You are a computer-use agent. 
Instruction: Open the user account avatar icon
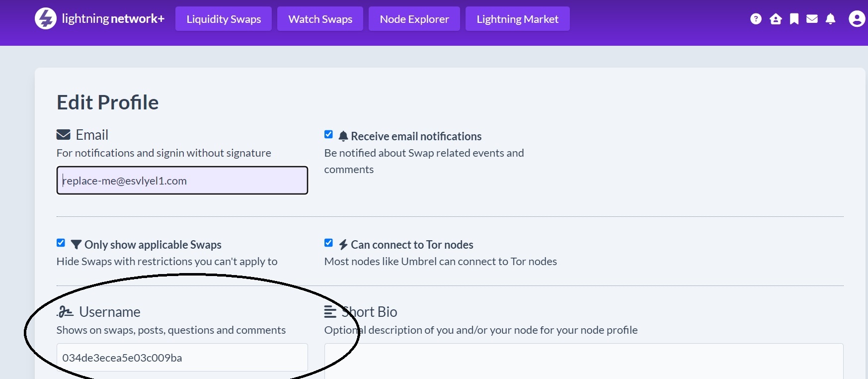pyautogui.click(x=857, y=19)
